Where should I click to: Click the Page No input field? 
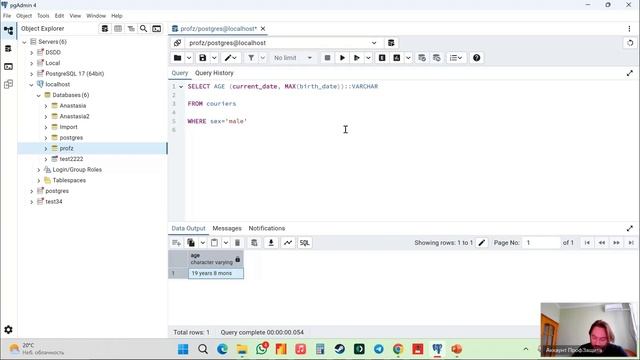542,243
